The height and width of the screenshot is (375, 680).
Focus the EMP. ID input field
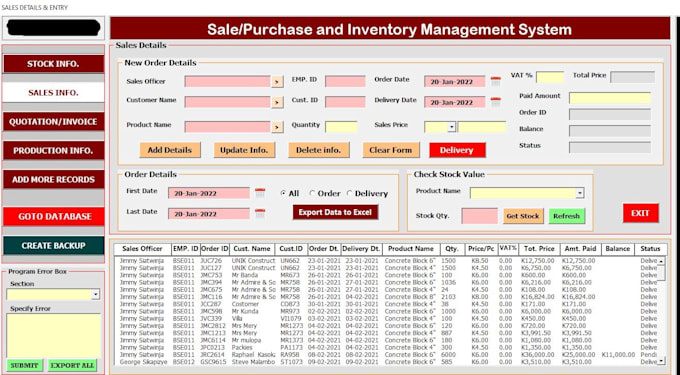tap(345, 81)
